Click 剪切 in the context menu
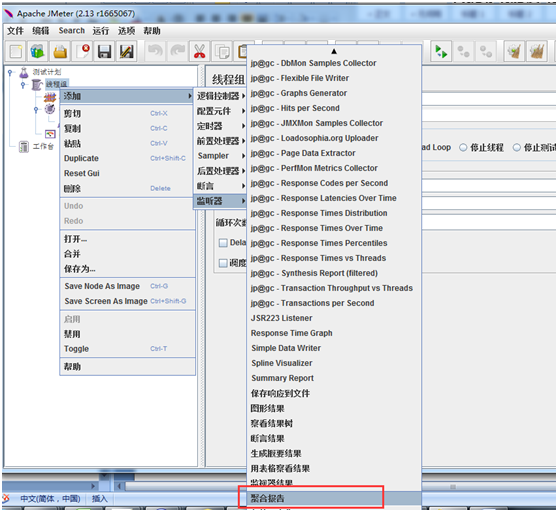Image resolution: width=558 pixels, height=512 pixels. coord(127,114)
